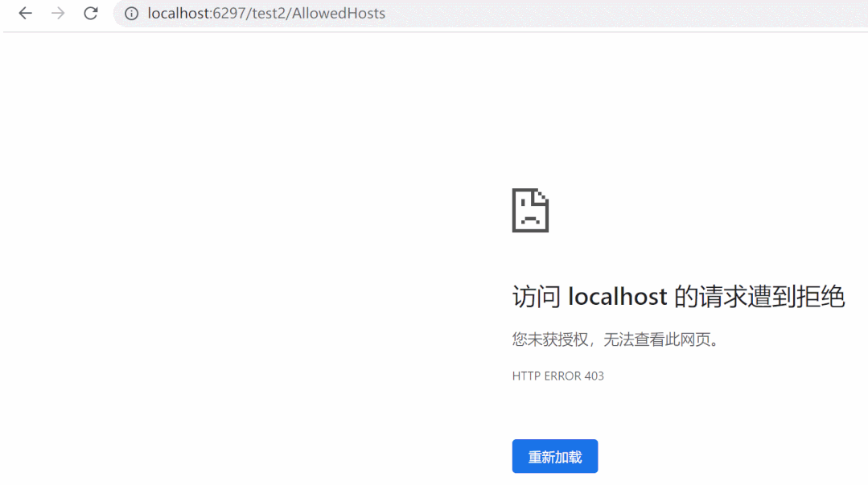Open the site information icon
Viewport: 868px width, 485px height.
(x=131, y=14)
